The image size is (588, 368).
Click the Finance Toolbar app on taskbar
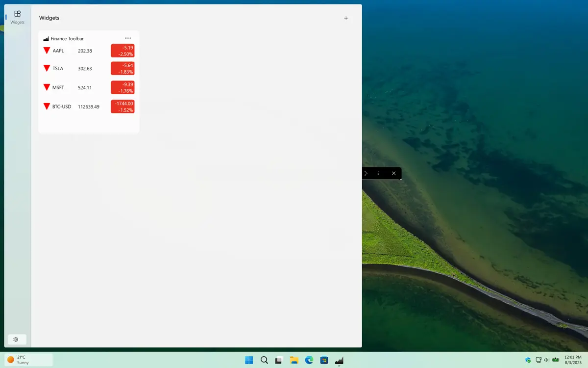339,360
